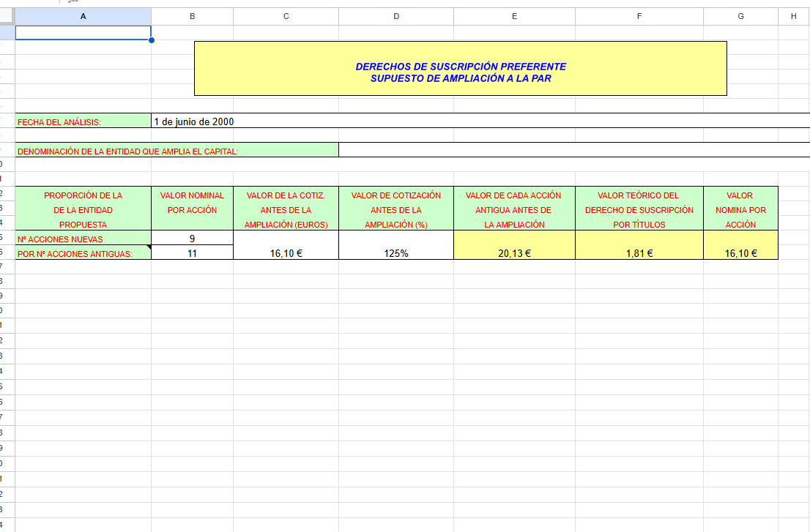This screenshot has height=532, width=810.
Task: Select the 16,10 € cell under VALOR DE LA COTIZ.
Action: (x=286, y=253)
